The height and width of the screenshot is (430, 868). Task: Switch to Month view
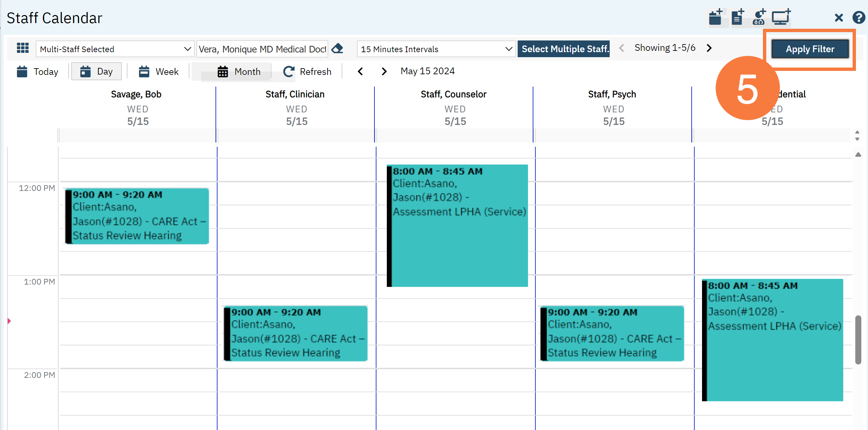pyautogui.click(x=239, y=72)
